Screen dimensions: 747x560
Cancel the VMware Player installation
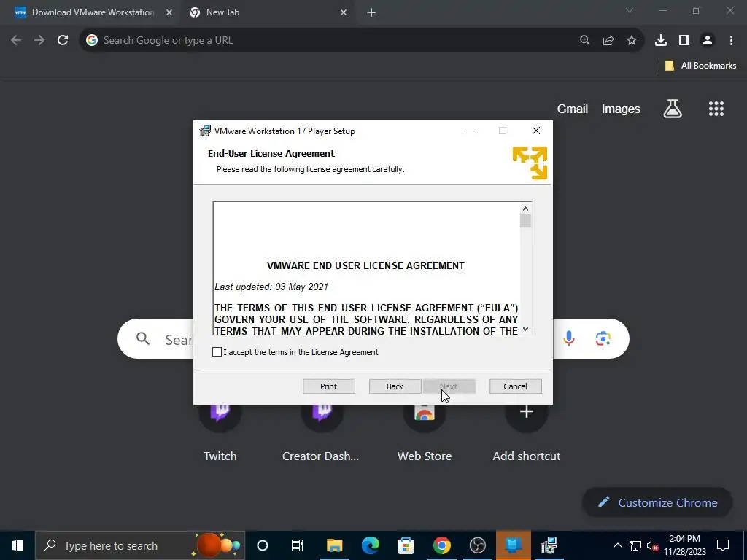click(516, 386)
